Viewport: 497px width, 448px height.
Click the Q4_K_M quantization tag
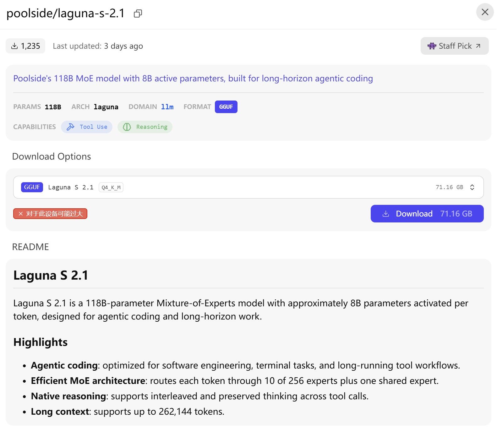point(111,187)
